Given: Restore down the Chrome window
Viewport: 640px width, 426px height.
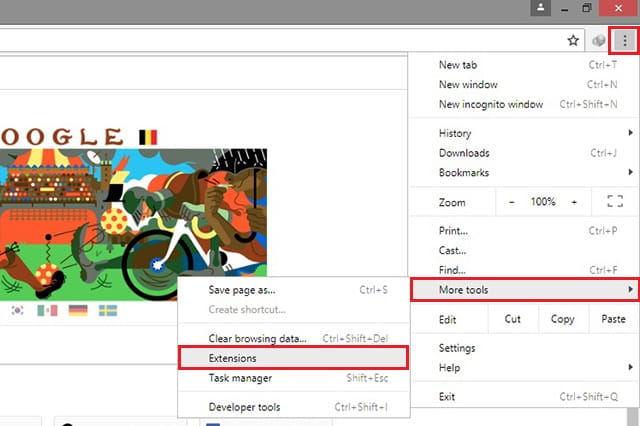Looking at the screenshot, I should [587, 8].
